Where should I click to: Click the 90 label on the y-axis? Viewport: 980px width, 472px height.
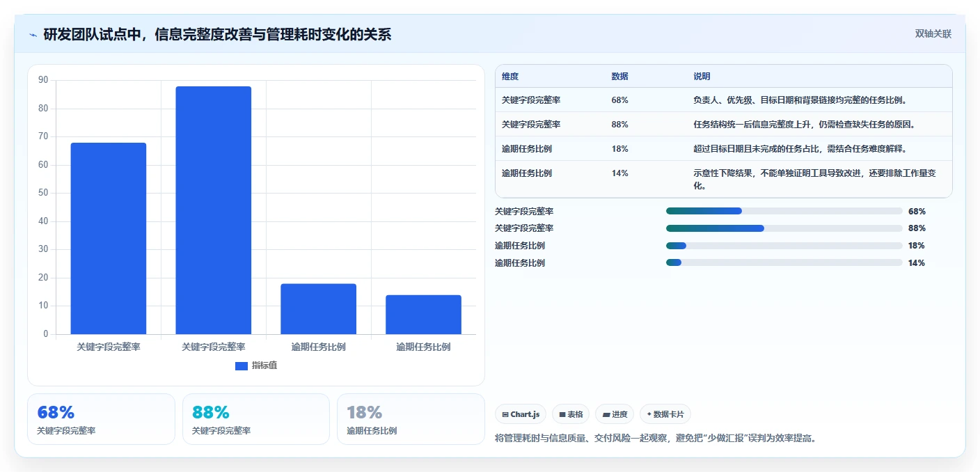pos(43,80)
